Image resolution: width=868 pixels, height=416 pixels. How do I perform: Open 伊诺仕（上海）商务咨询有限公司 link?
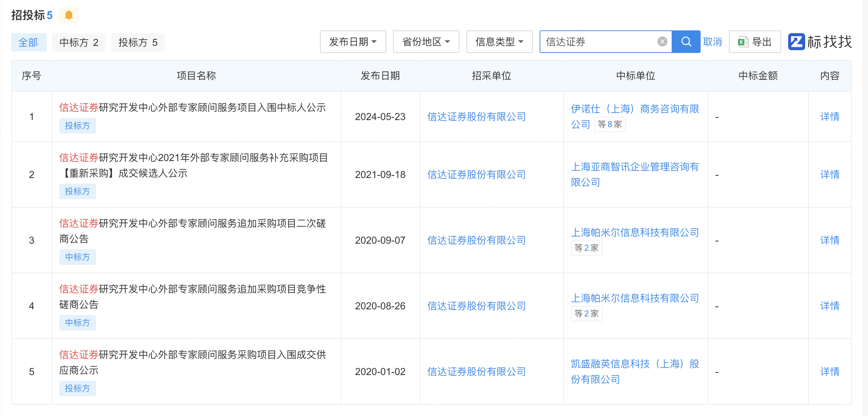pyautogui.click(x=635, y=109)
